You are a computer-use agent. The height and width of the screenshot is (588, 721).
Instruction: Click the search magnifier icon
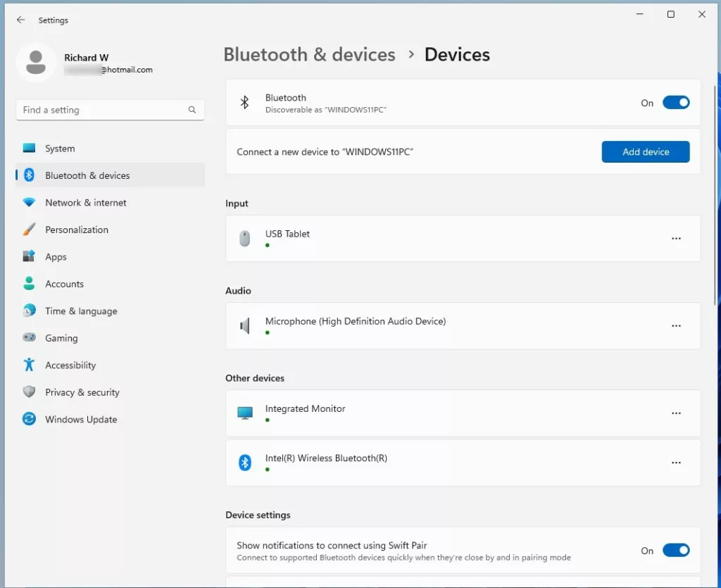(x=192, y=110)
